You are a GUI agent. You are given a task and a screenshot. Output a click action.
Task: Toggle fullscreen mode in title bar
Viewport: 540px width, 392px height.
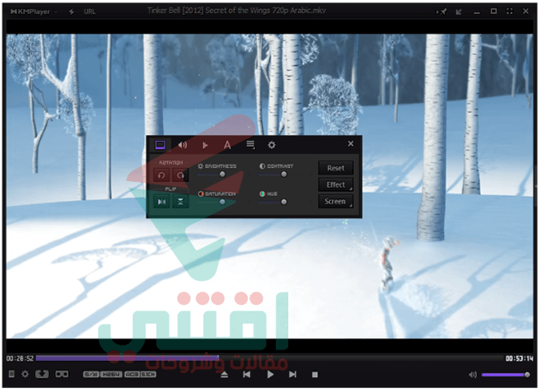pyautogui.click(x=510, y=12)
